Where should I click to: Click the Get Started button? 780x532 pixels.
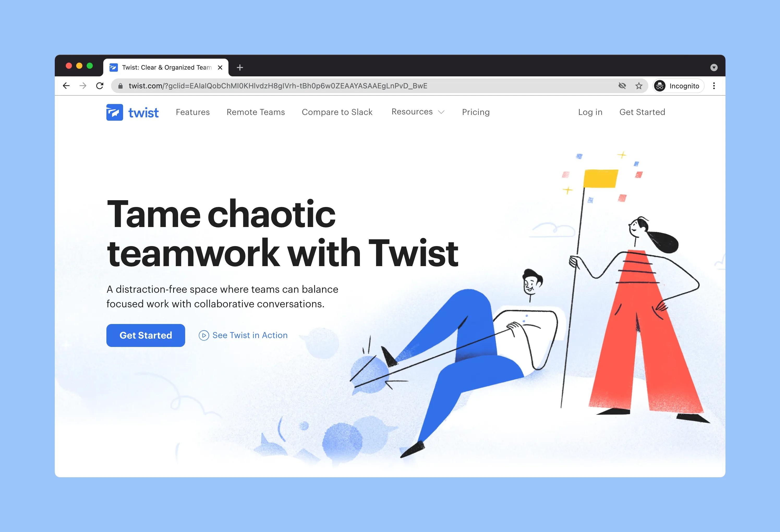click(145, 335)
